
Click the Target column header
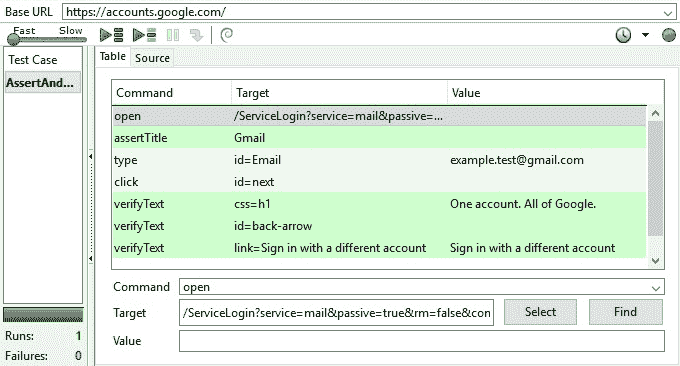tap(339, 93)
